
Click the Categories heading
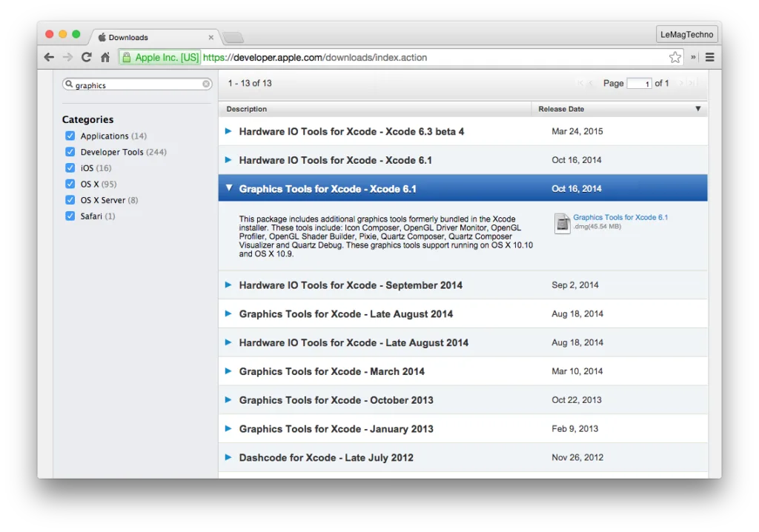click(x=87, y=119)
